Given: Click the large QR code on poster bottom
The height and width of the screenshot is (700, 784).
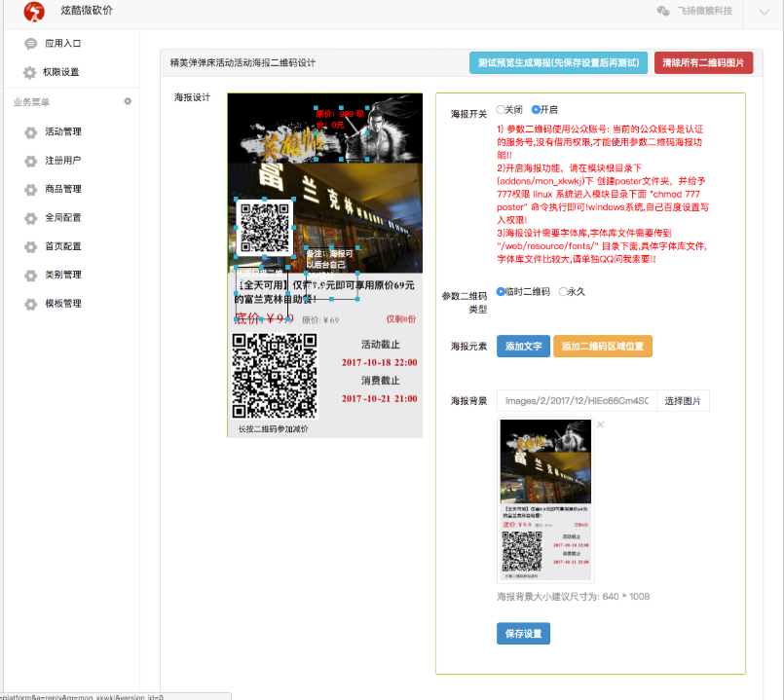Looking at the screenshot, I should pyautogui.click(x=275, y=376).
